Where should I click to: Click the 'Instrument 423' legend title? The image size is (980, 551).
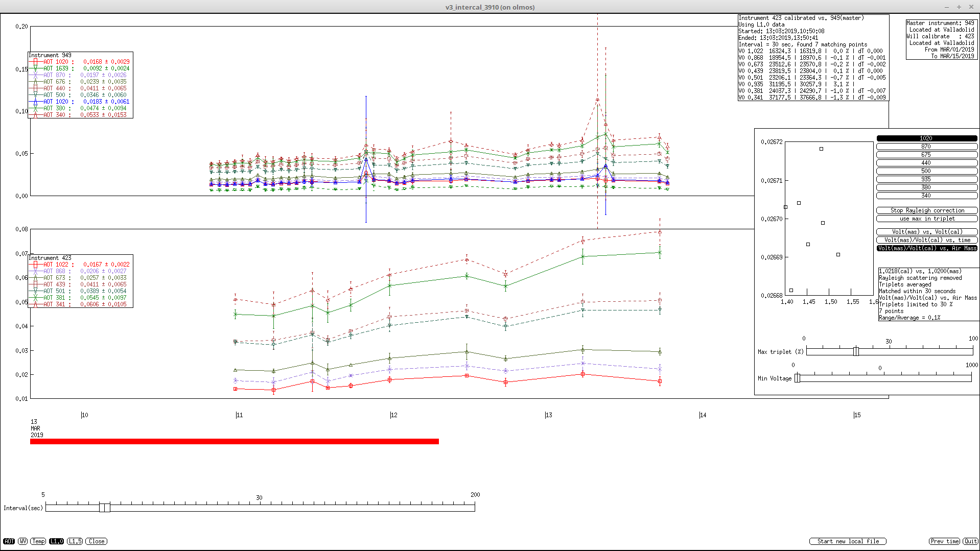[50, 258]
